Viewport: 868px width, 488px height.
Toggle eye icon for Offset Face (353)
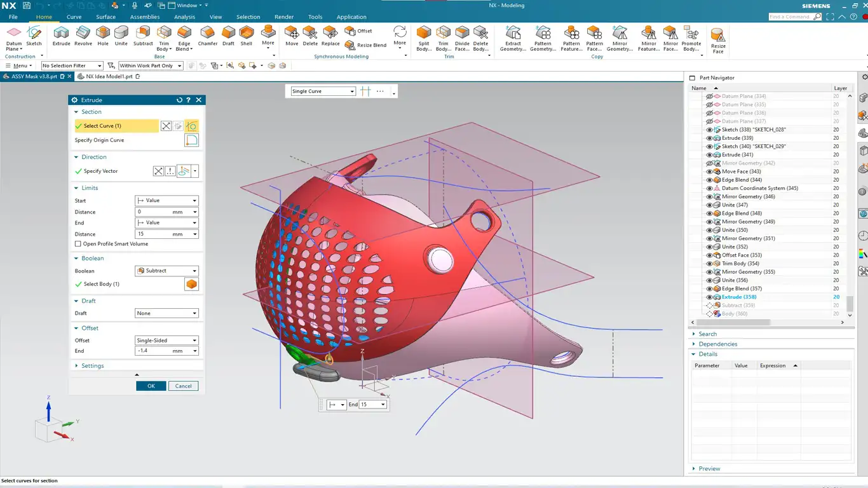(710, 255)
